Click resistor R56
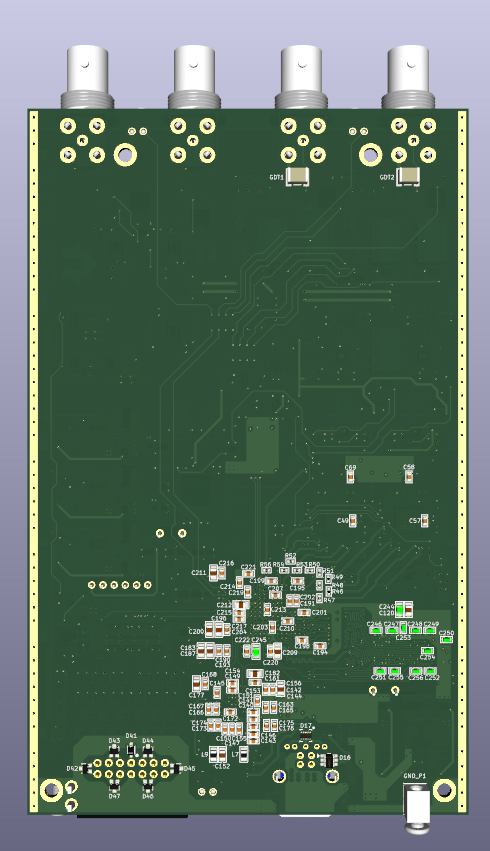Image resolution: width=490 pixels, height=851 pixels. (x=266, y=570)
